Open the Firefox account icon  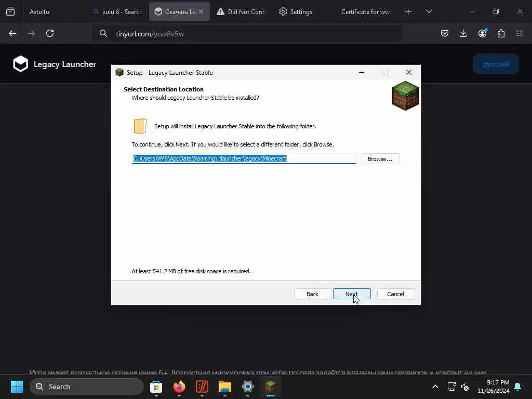click(x=482, y=33)
